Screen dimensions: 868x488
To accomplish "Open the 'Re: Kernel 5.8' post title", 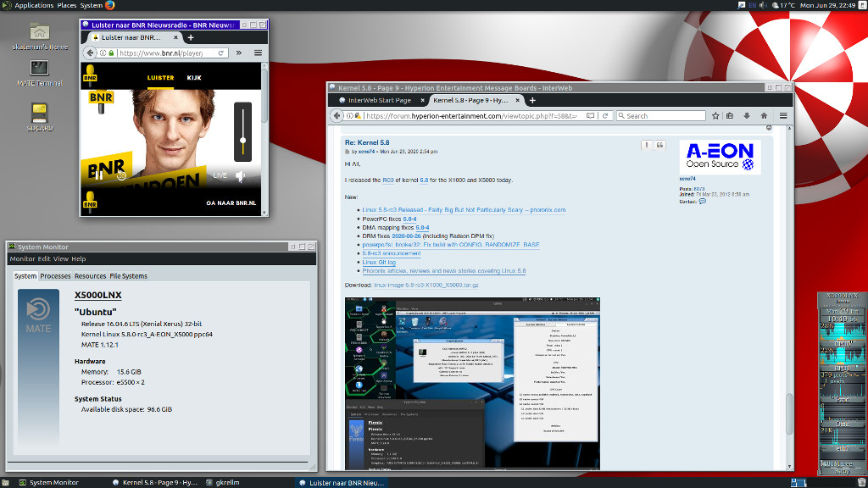I will coord(367,142).
